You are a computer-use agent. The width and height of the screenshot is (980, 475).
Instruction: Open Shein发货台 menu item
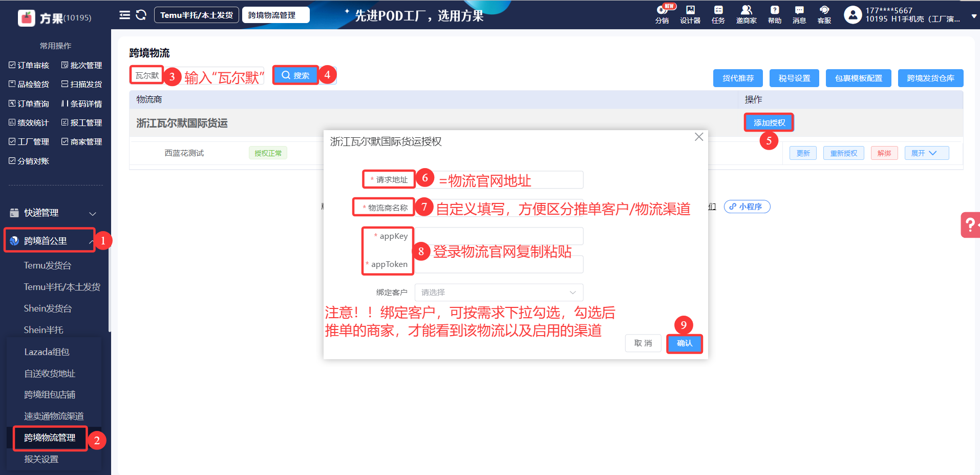[x=48, y=308]
